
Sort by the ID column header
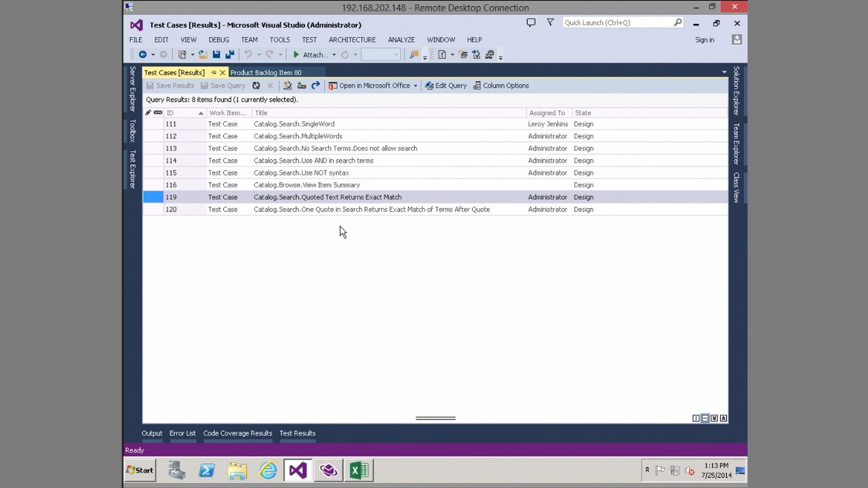point(185,113)
